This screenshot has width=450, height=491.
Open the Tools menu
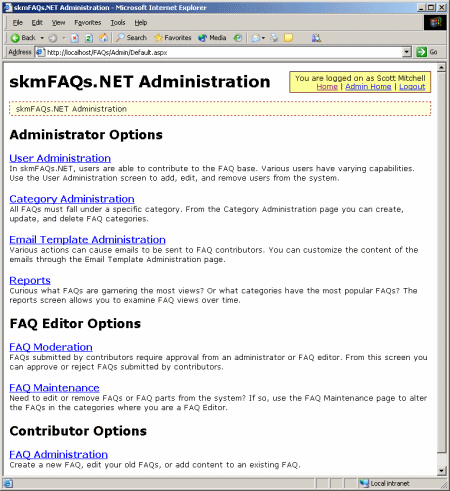[x=118, y=23]
